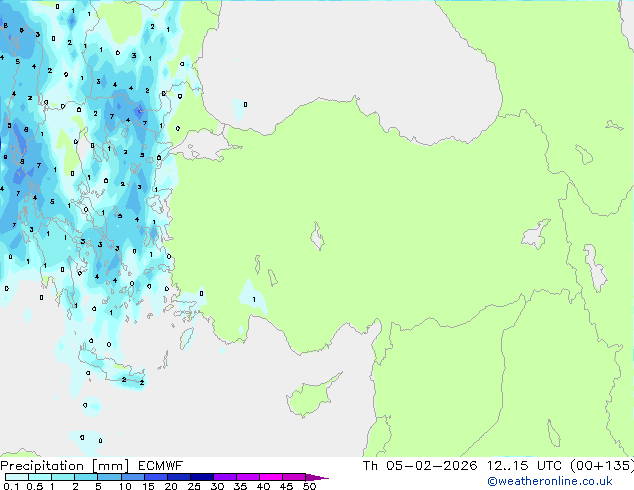
Task: Click the "Precipitation [mm]" title text
Action: coord(64,466)
